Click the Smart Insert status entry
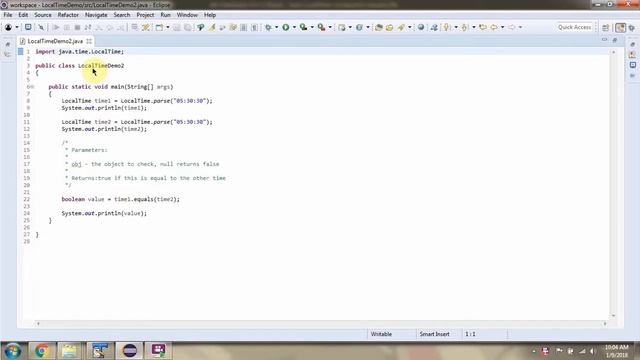The width and height of the screenshot is (640, 360). (434, 334)
